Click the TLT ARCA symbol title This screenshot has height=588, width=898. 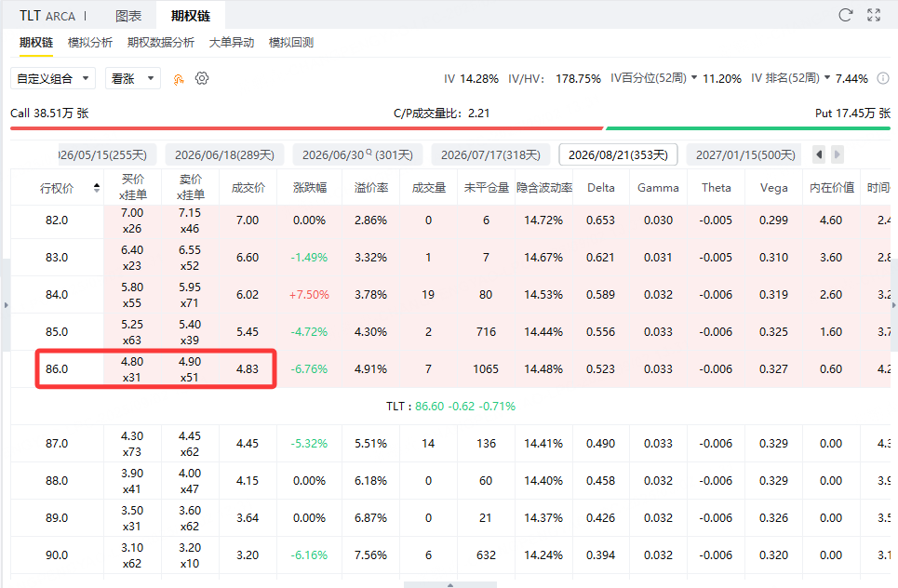click(47, 16)
